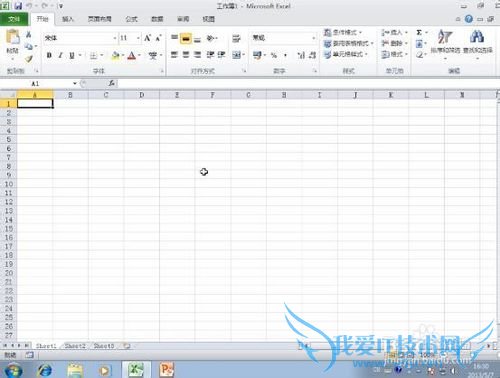The width and height of the screenshot is (500, 378).
Task: Increase font size with large A
Action: click(147, 38)
